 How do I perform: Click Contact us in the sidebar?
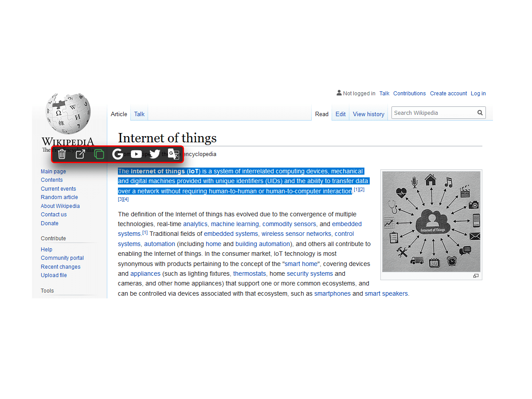click(54, 215)
